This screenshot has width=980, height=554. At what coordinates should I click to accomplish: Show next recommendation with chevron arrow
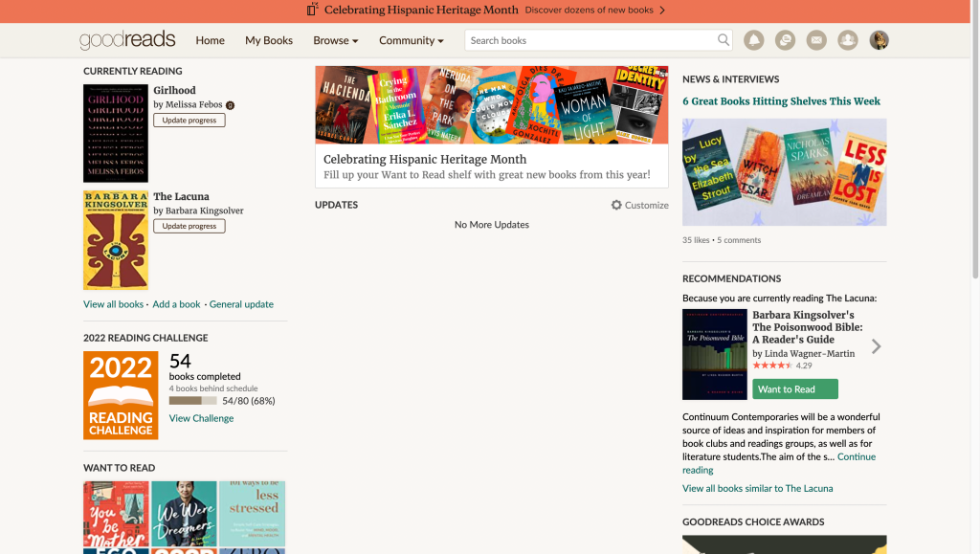coord(877,346)
